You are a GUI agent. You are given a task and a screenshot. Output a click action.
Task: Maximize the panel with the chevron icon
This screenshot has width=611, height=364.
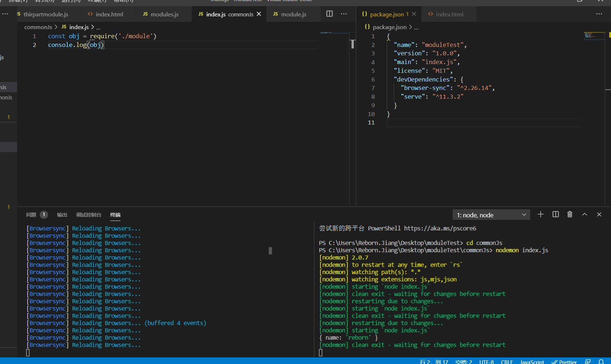584,214
